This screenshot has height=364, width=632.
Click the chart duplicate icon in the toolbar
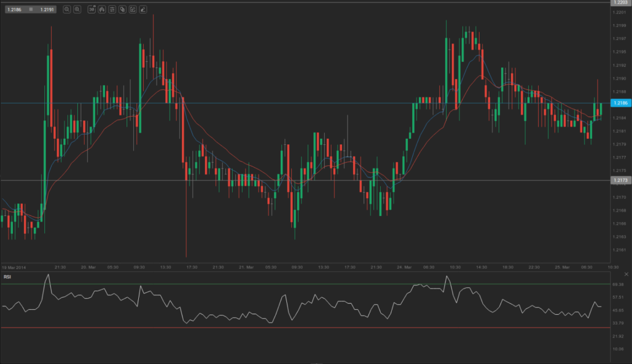click(x=123, y=9)
